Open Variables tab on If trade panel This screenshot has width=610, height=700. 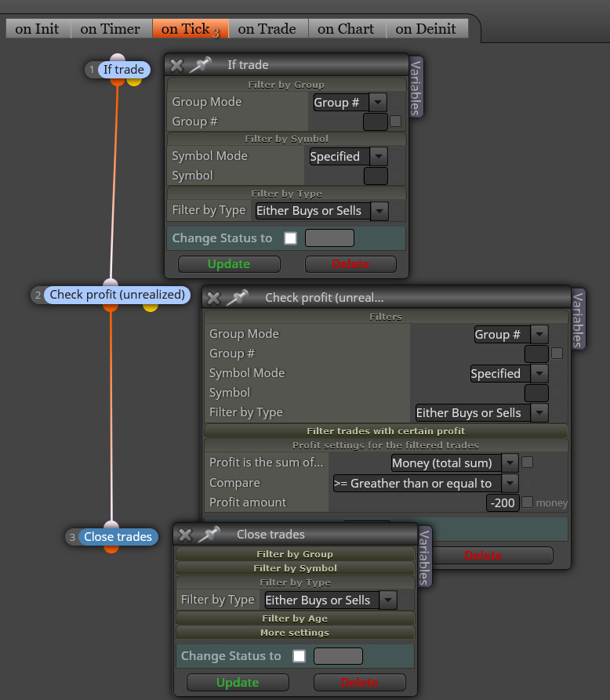click(416, 88)
